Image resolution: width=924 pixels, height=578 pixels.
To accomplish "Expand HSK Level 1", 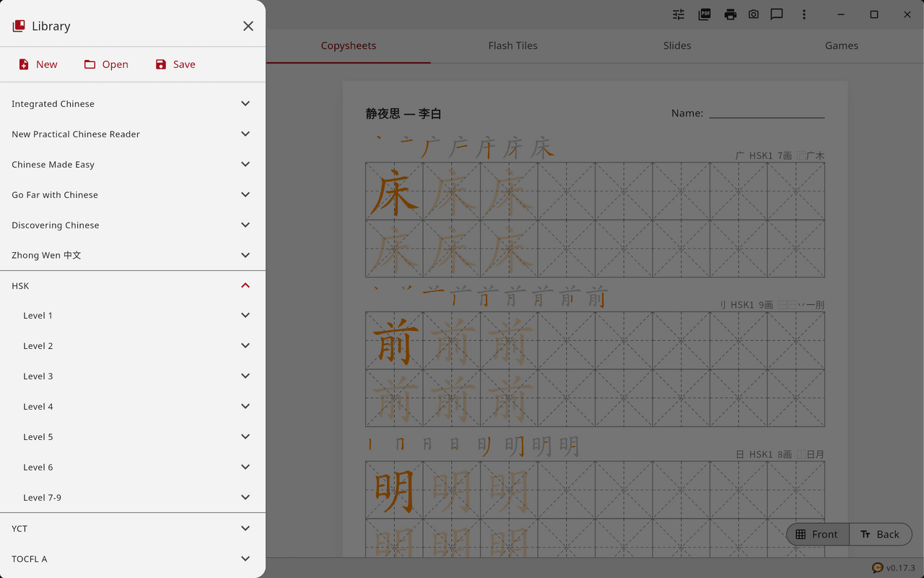I will click(x=133, y=315).
